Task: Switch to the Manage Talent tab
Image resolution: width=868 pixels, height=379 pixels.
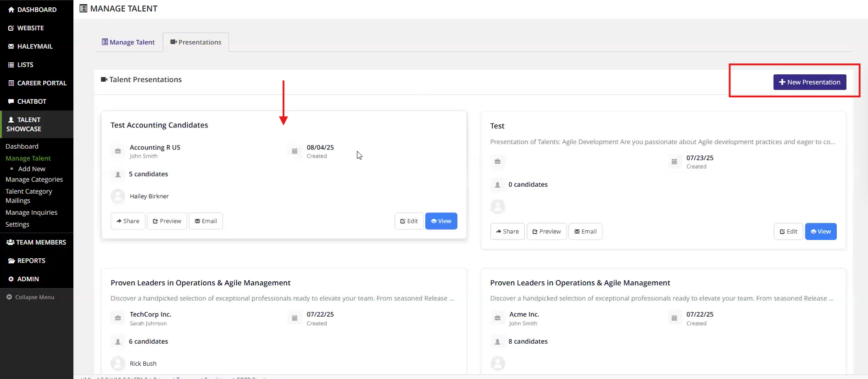Action: pyautogui.click(x=128, y=42)
